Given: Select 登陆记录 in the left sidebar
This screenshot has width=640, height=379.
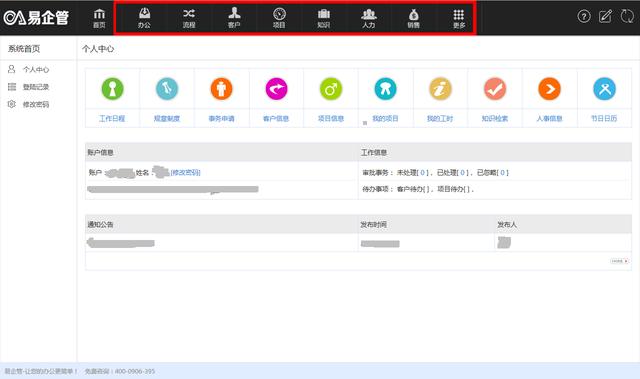Looking at the screenshot, I should click(x=36, y=87).
